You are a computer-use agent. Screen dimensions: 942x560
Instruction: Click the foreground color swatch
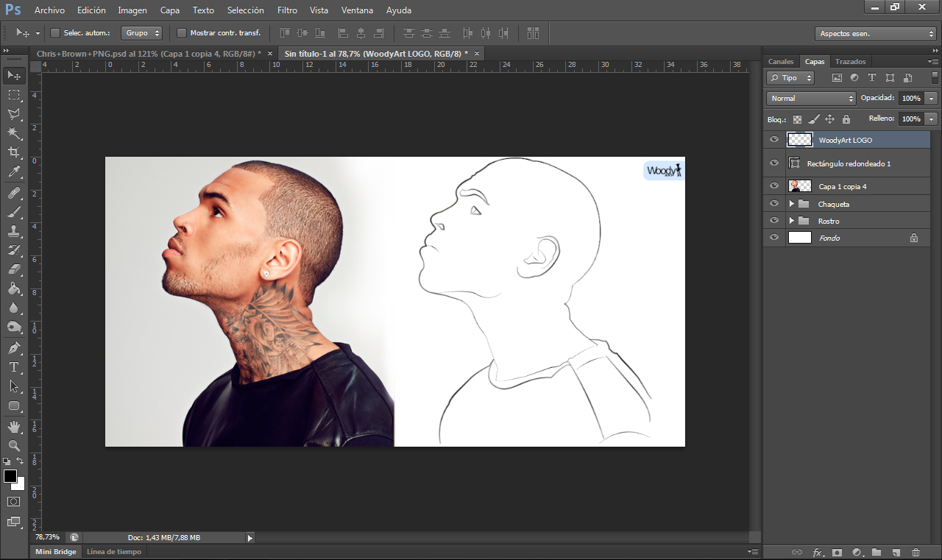10,476
